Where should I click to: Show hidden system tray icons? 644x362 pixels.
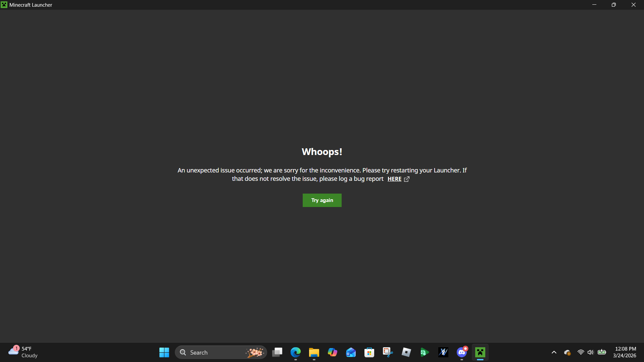click(554, 352)
